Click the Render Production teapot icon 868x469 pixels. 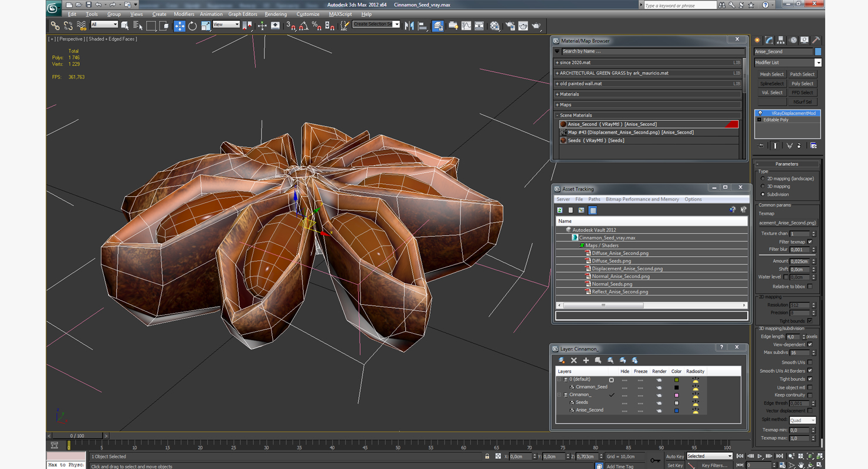[x=536, y=26]
